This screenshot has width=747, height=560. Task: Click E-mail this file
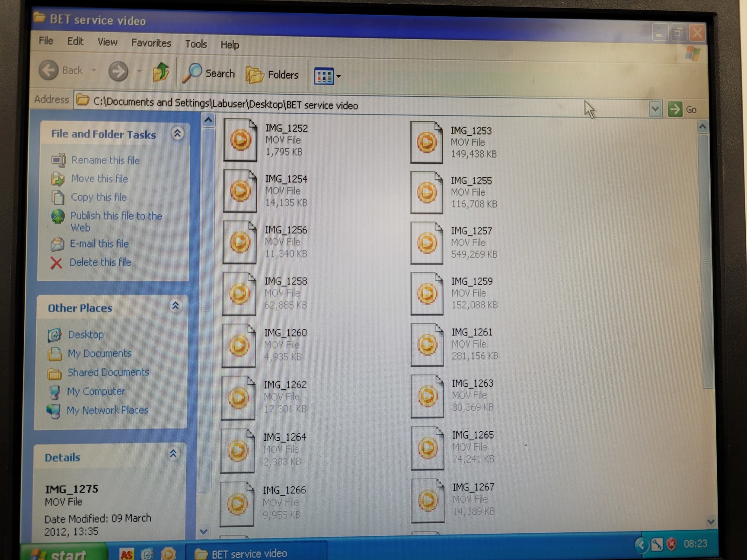(x=99, y=244)
